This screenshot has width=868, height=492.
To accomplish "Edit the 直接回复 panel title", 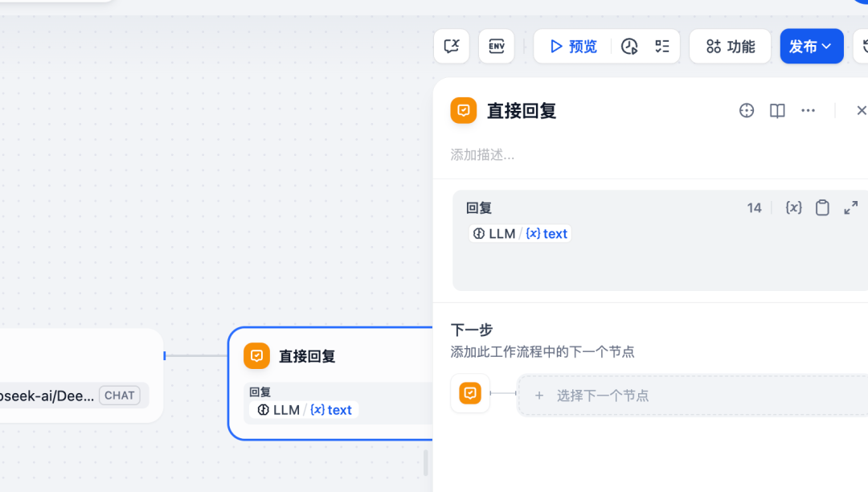I will click(522, 111).
